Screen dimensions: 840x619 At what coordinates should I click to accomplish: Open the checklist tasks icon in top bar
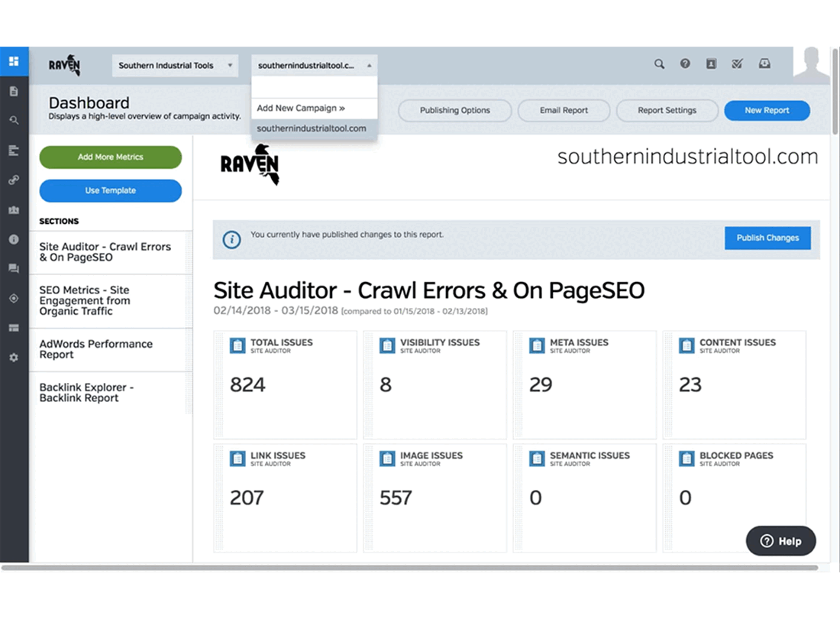point(737,63)
